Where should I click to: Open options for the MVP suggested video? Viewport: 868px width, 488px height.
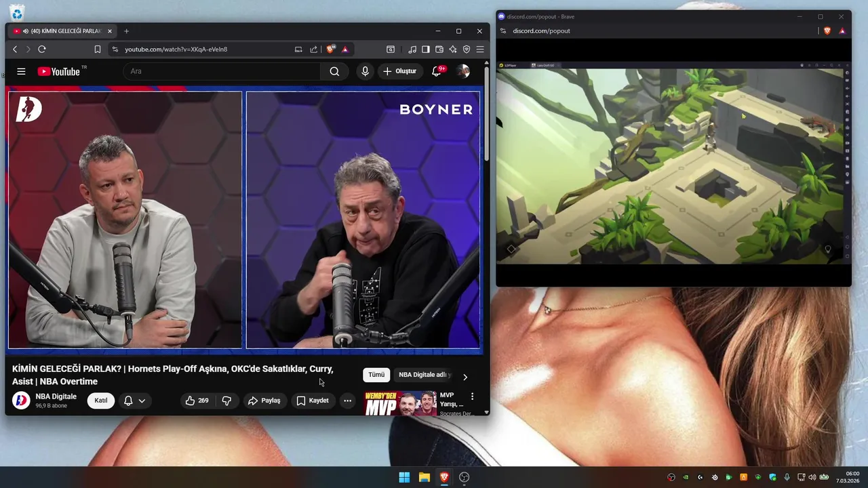point(473,396)
